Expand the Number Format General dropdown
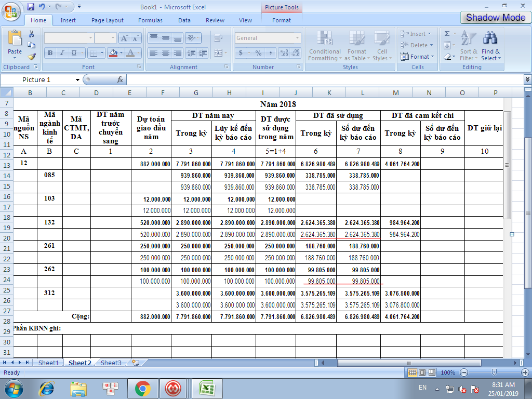The height and width of the screenshot is (399, 532). 298,38
